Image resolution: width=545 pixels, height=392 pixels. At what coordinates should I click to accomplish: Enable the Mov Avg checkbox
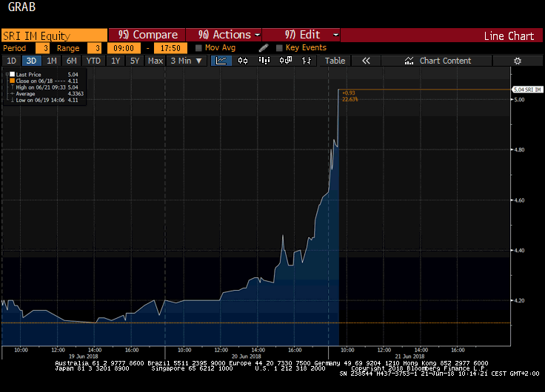coord(199,48)
